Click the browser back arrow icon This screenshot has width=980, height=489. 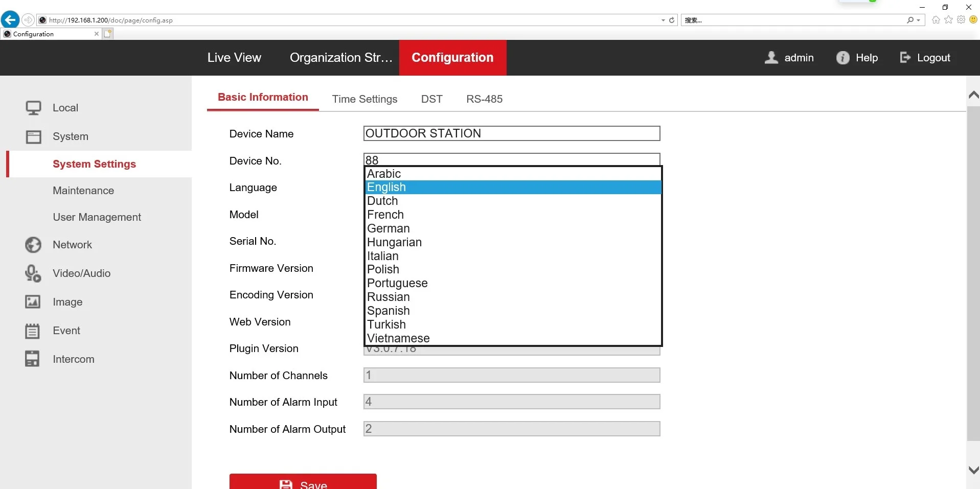point(10,20)
